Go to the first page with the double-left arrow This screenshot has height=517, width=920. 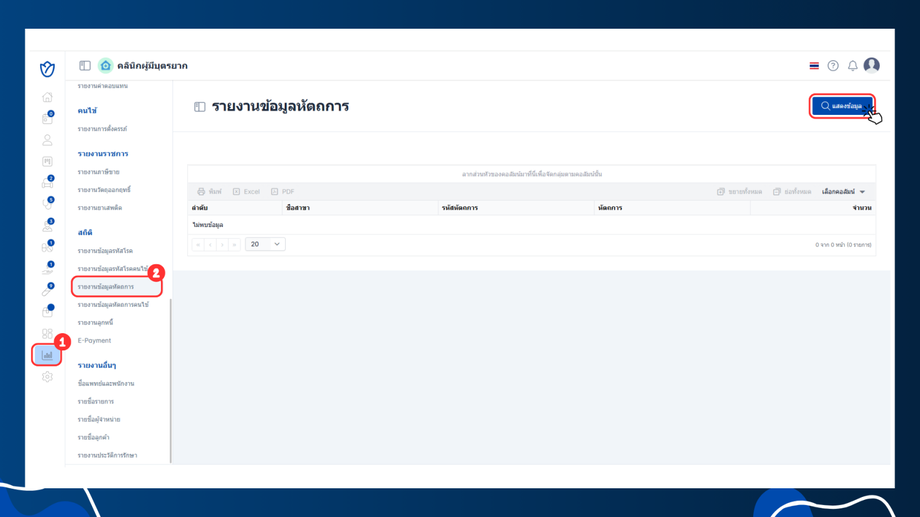(198, 244)
